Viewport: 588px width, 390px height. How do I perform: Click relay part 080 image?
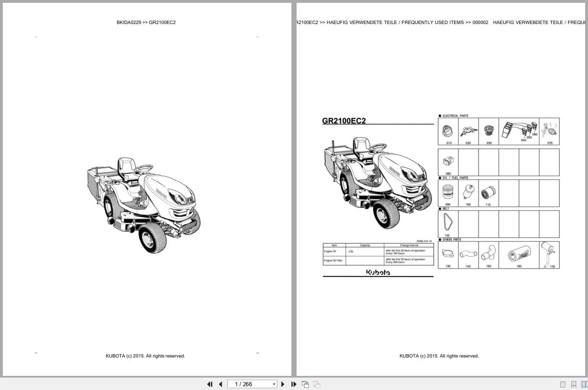(448, 161)
